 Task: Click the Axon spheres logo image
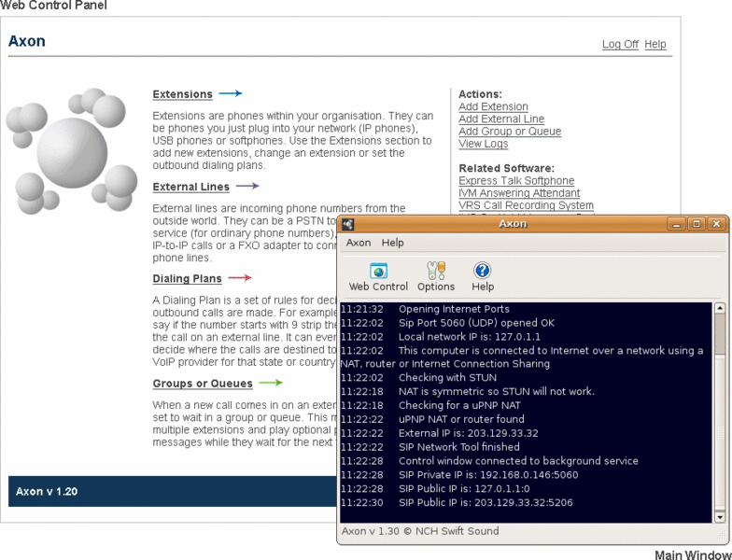(x=71, y=151)
